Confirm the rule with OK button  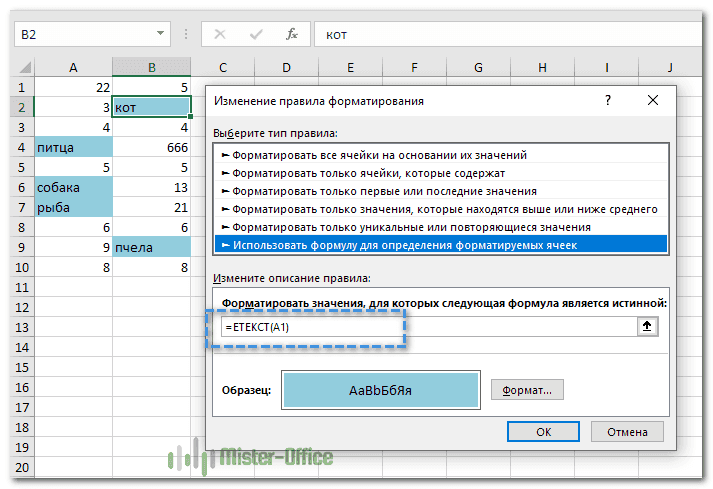click(x=543, y=431)
